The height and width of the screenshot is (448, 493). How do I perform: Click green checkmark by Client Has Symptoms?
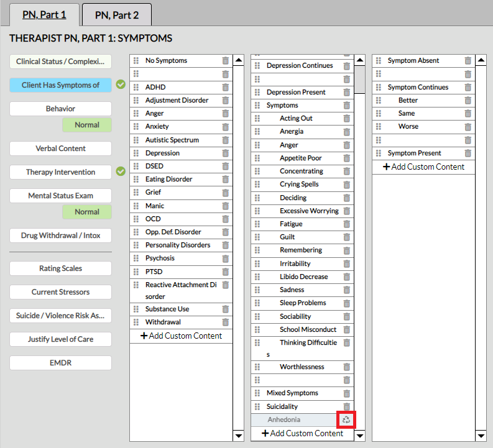click(x=121, y=85)
